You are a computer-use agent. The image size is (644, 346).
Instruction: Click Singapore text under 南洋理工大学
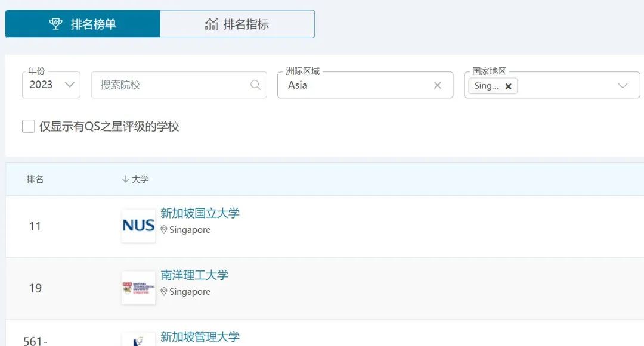pos(190,291)
